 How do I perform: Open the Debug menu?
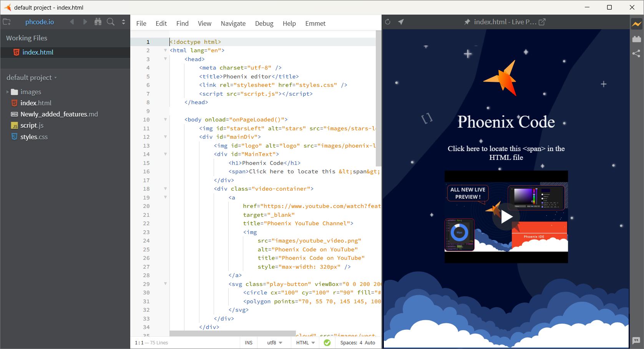264,23
